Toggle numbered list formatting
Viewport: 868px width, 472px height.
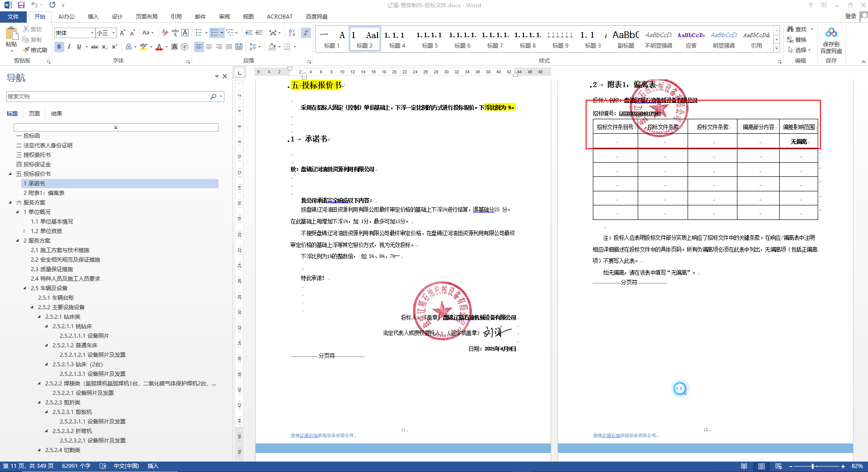(x=214, y=33)
